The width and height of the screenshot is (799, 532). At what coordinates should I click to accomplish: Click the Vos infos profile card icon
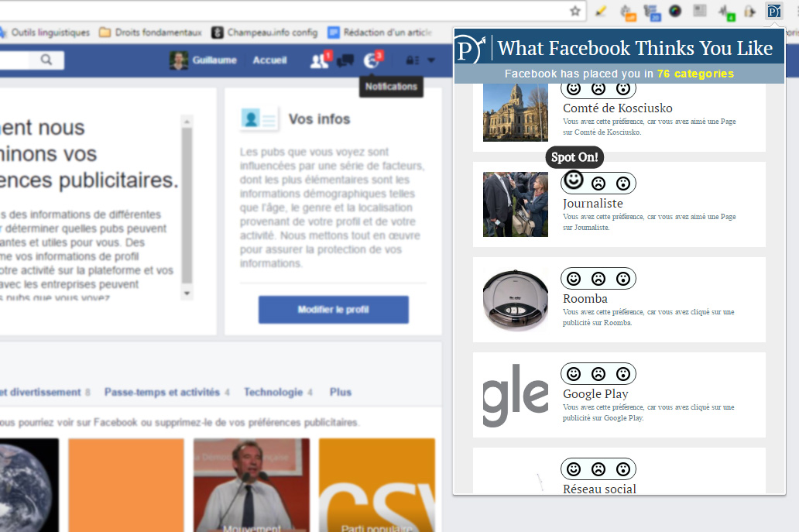tap(259, 118)
